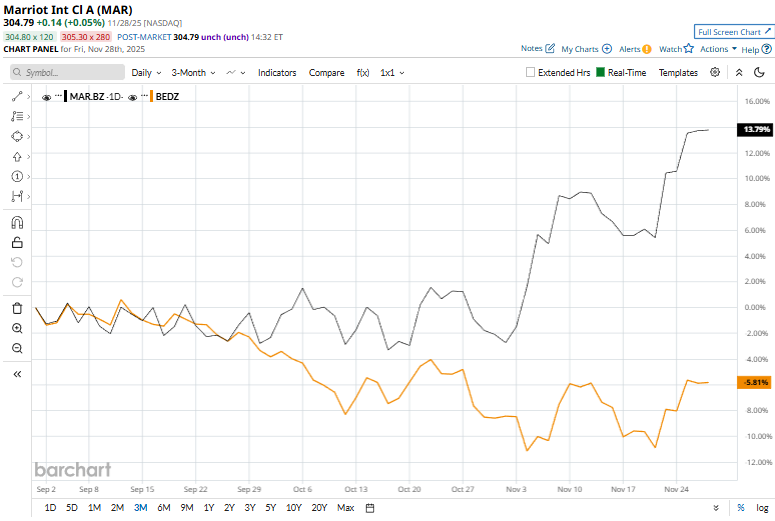
Task: Select the 3M time range
Action: (140, 508)
